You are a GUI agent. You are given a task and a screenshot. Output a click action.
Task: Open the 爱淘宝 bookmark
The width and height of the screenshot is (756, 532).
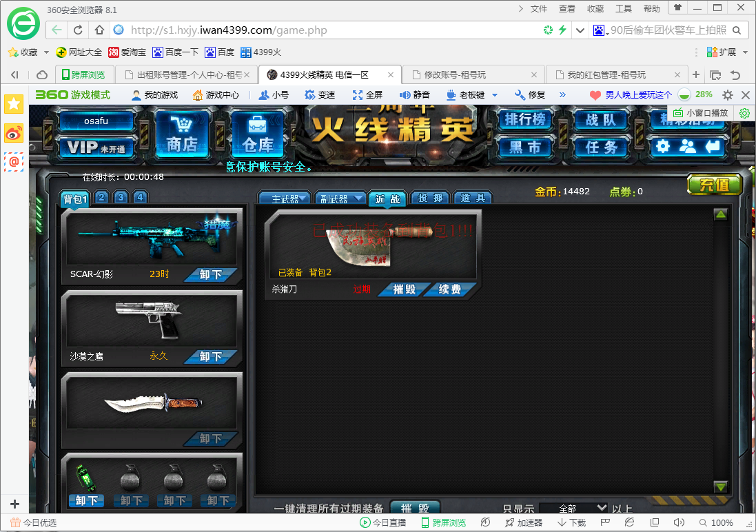(x=127, y=52)
